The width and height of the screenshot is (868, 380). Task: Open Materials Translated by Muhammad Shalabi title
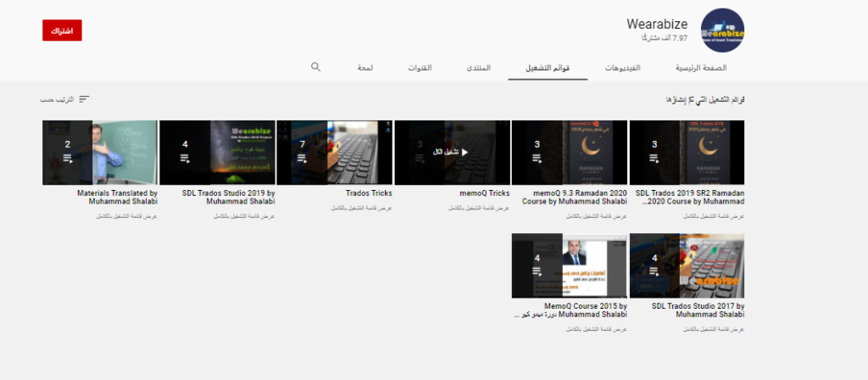117,197
